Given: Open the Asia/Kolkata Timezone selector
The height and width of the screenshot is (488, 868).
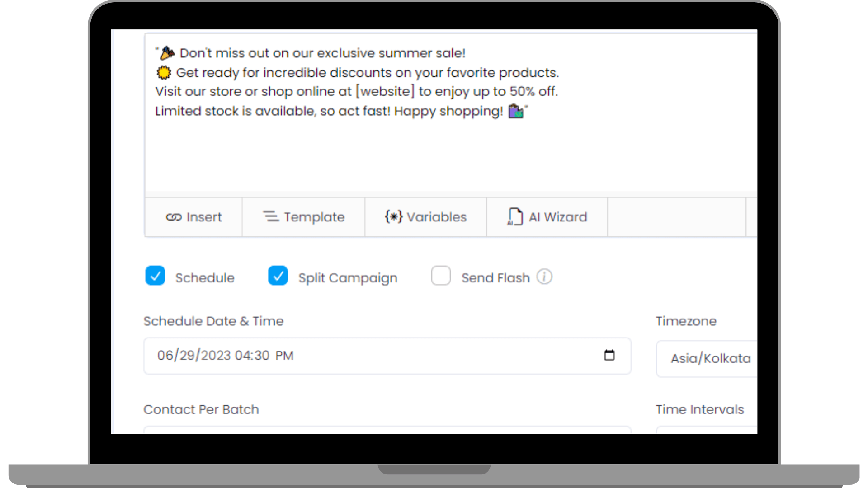Looking at the screenshot, I should pyautogui.click(x=710, y=358).
